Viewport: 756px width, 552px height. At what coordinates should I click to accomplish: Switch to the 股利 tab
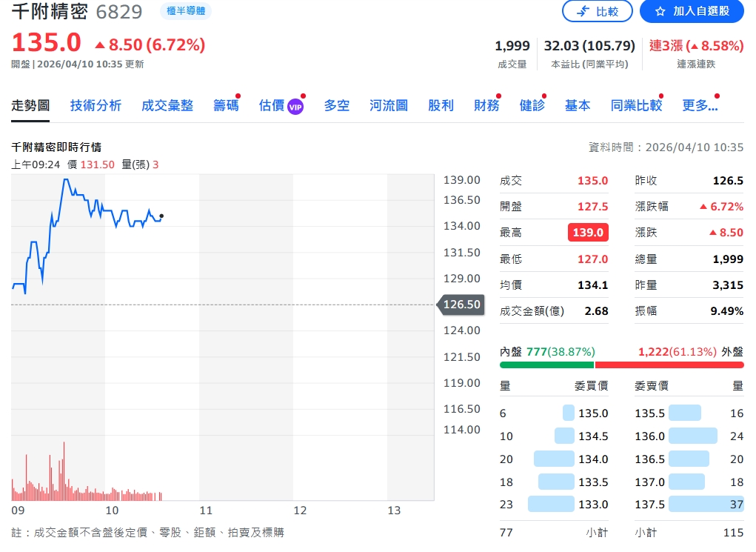pos(441,105)
